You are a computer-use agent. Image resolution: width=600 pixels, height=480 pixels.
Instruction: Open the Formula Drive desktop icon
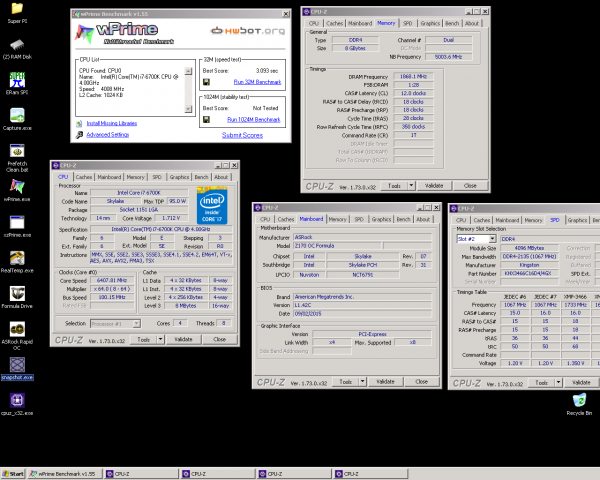[17, 293]
